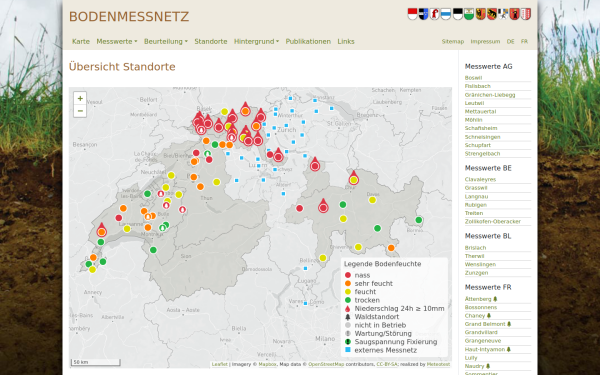Click the Lully station link

coord(471,358)
